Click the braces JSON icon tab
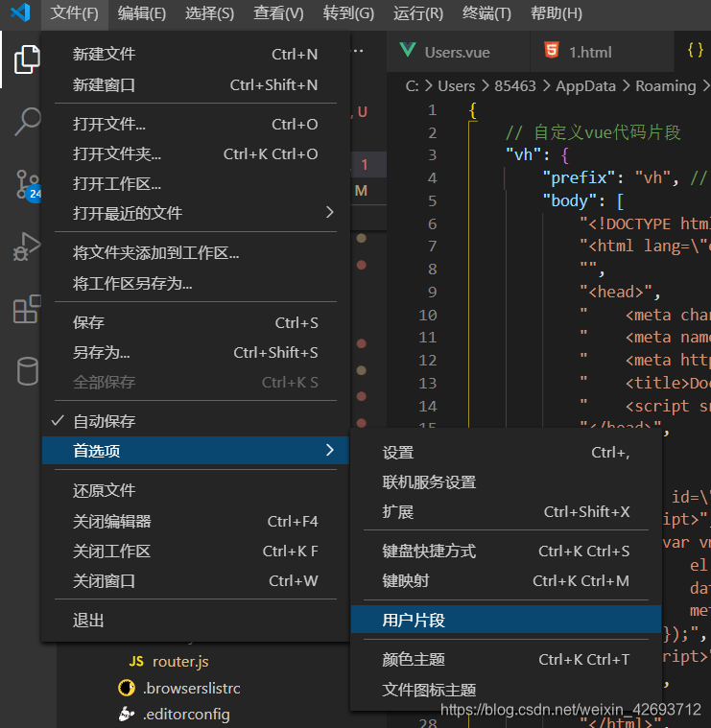This screenshot has height=728, width=711. pyautogui.click(x=695, y=50)
